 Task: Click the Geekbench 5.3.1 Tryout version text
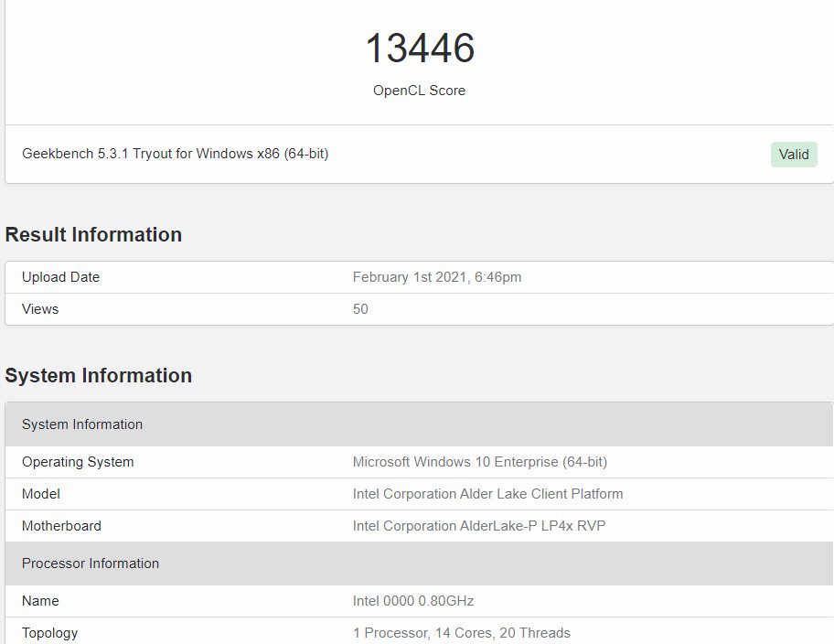point(175,154)
